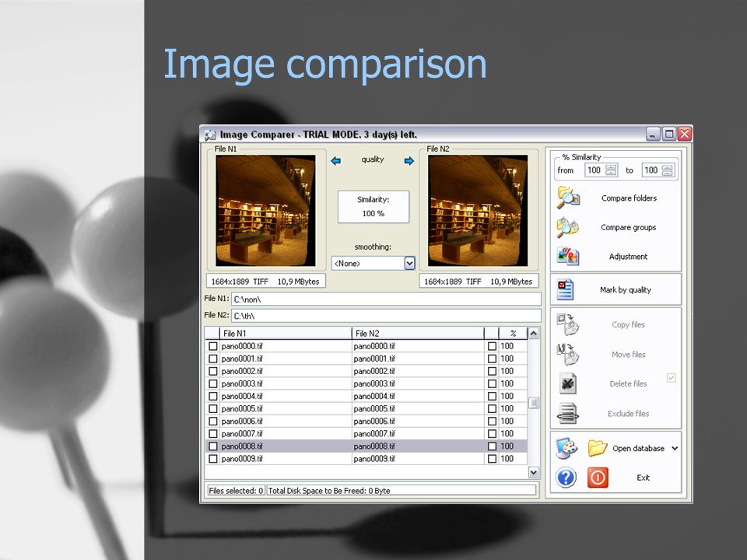Viewport: 747px width, 560px height.
Task: Click the file list scrollbar thumb
Action: (534, 403)
